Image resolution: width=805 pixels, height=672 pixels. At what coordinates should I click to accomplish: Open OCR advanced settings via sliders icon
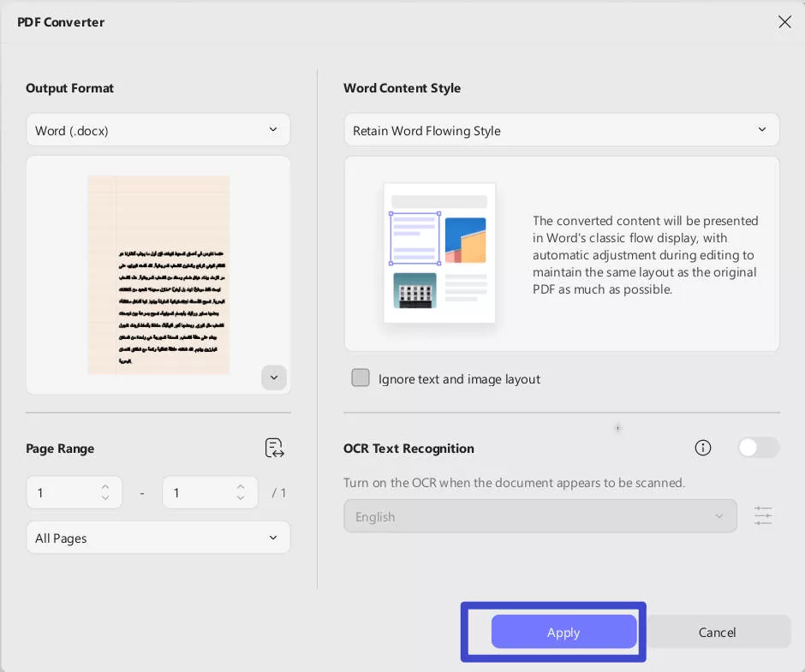tap(763, 515)
